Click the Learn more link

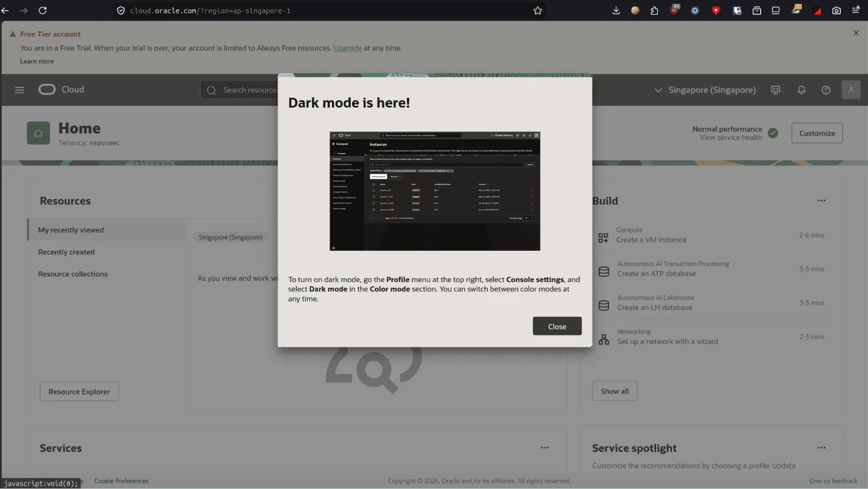pyautogui.click(x=37, y=61)
